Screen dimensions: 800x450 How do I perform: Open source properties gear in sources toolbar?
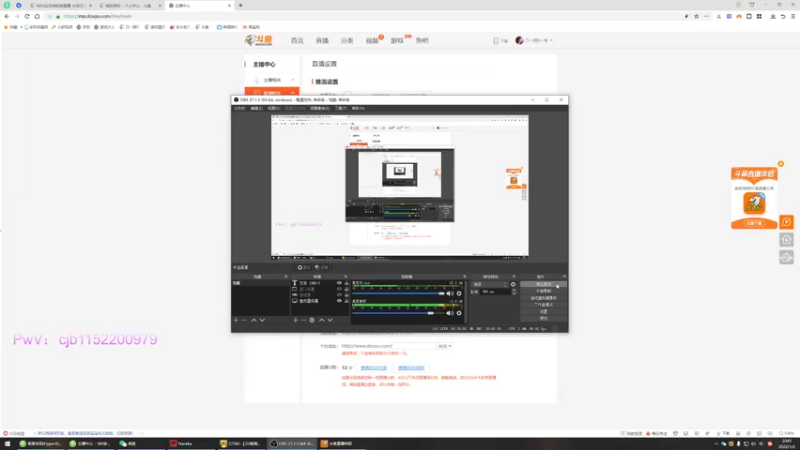point(312,320)
